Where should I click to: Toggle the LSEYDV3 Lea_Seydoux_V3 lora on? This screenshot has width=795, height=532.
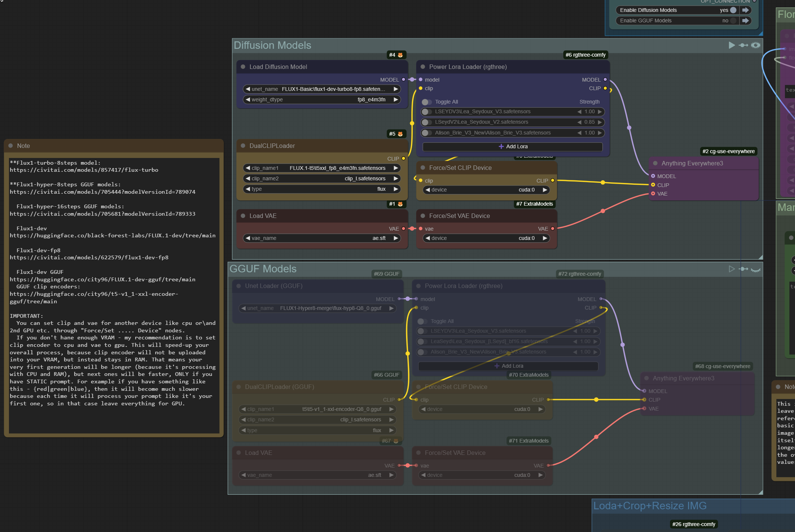tap(427, 112)
